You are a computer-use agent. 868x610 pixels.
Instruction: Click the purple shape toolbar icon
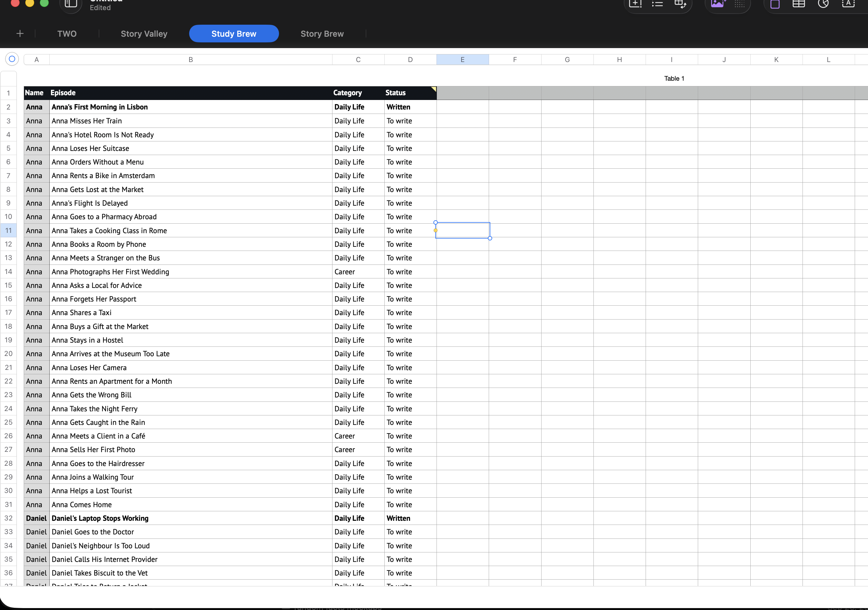click(x=775, y=4)
